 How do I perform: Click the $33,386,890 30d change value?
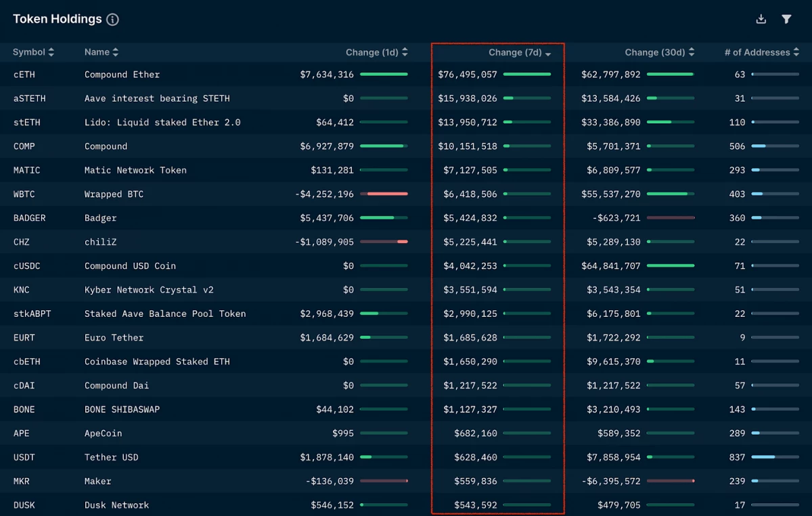click(x=611, y=123)
